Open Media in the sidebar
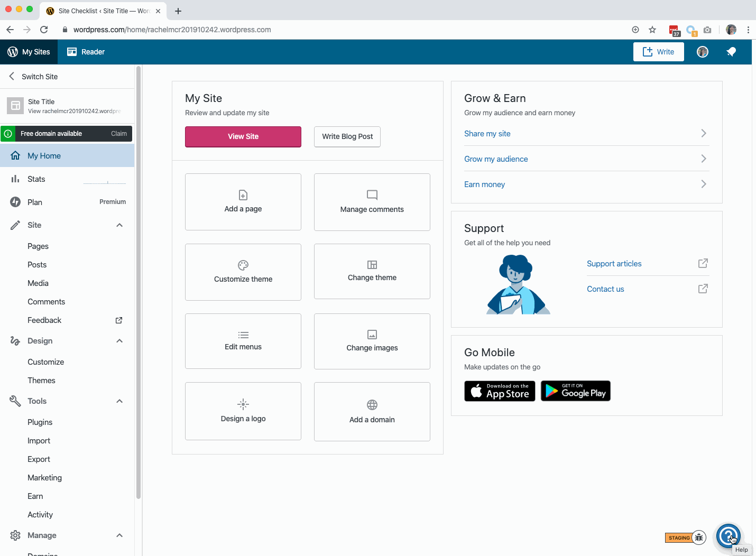Screen dimensions: 756x556 [38, 283]
